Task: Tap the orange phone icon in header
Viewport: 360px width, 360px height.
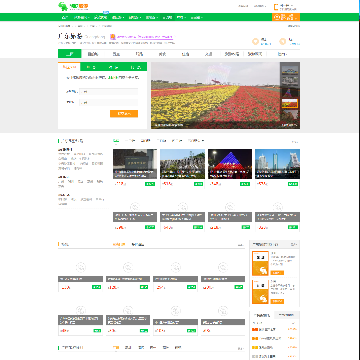Action: [276, 7]
